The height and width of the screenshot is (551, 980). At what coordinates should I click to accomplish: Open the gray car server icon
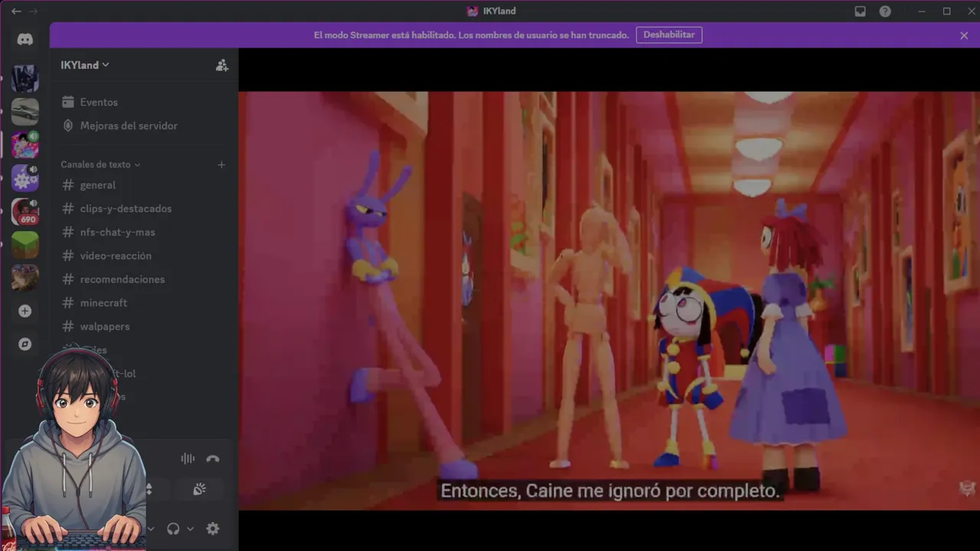click(24, 112)
